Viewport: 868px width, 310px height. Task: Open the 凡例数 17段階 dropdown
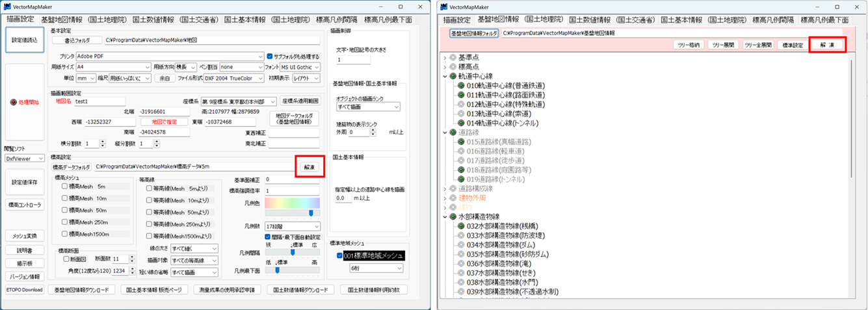292,226
